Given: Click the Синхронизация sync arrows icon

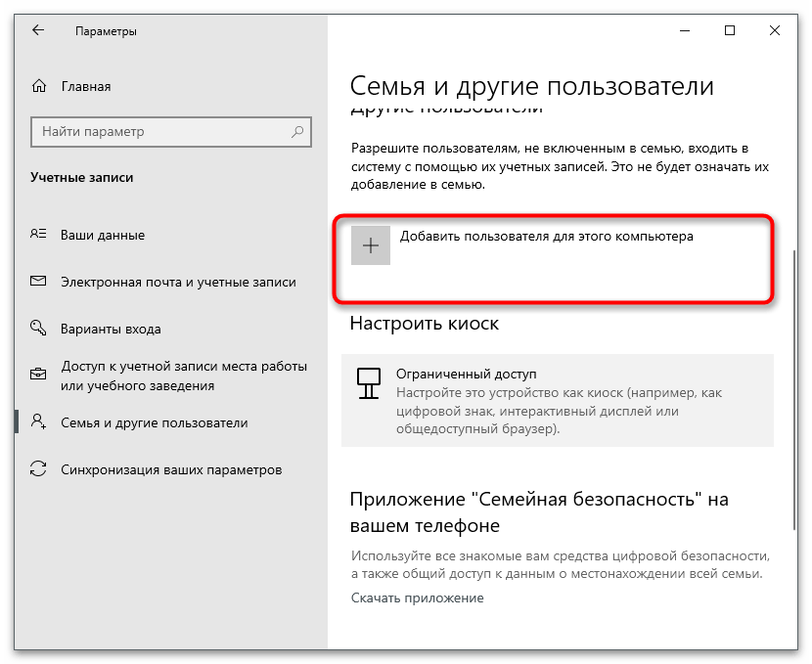Looking at the screenshot, I should point(38,468).
